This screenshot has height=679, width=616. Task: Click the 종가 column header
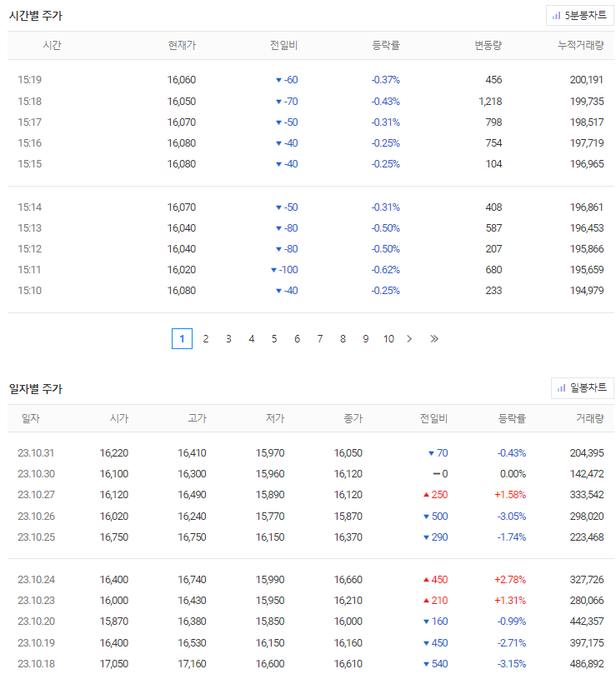353,418
